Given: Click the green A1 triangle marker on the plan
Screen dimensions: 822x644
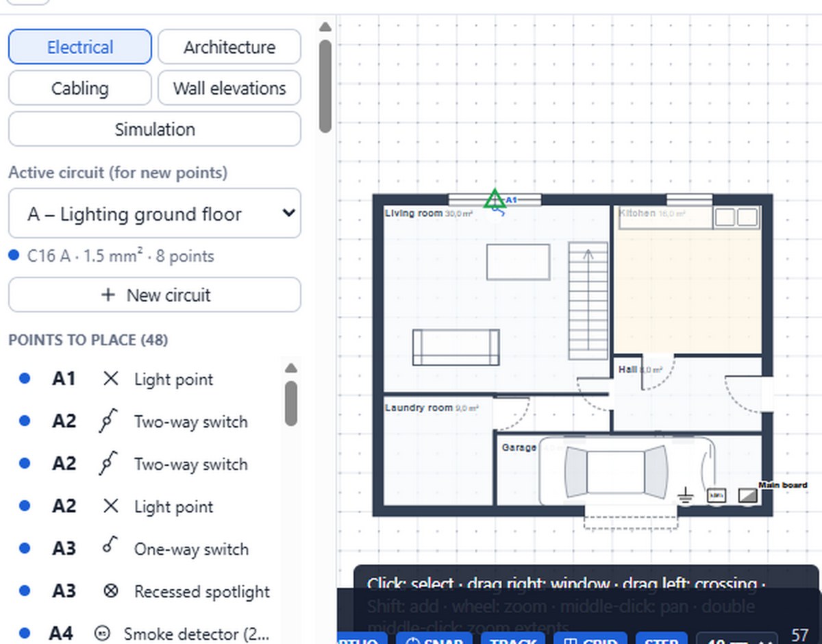Looking at the screenshot, I should click(494, 199).
